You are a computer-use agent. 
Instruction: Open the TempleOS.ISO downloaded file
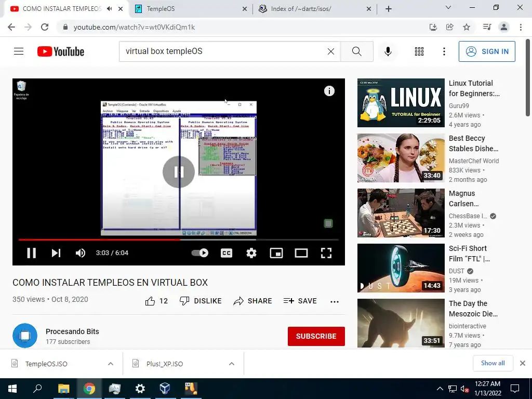pyautogui.click(x=46, y=364)
